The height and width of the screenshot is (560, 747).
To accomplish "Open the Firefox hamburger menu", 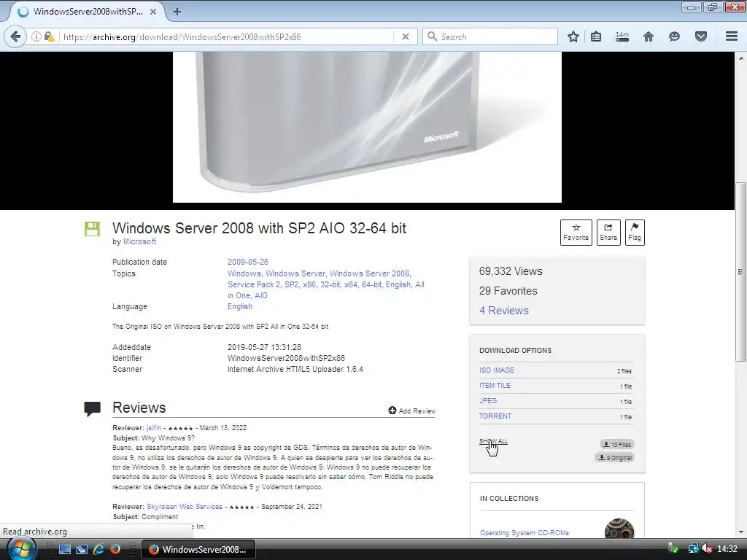I will point(732,36).
